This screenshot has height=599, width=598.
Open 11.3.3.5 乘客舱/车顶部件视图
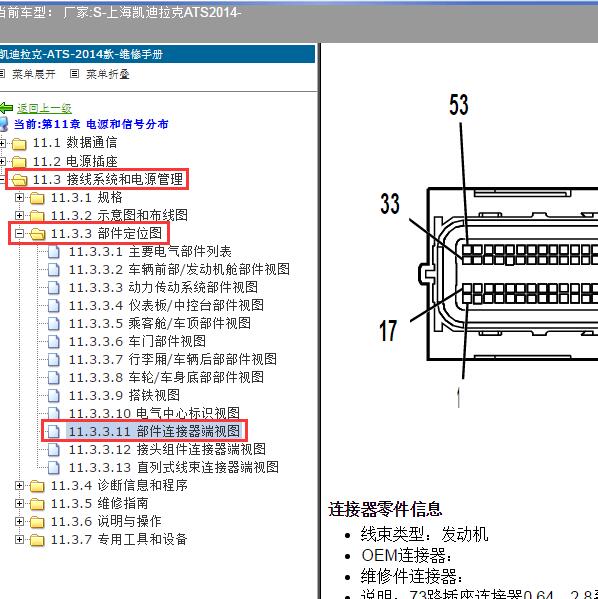160,323
